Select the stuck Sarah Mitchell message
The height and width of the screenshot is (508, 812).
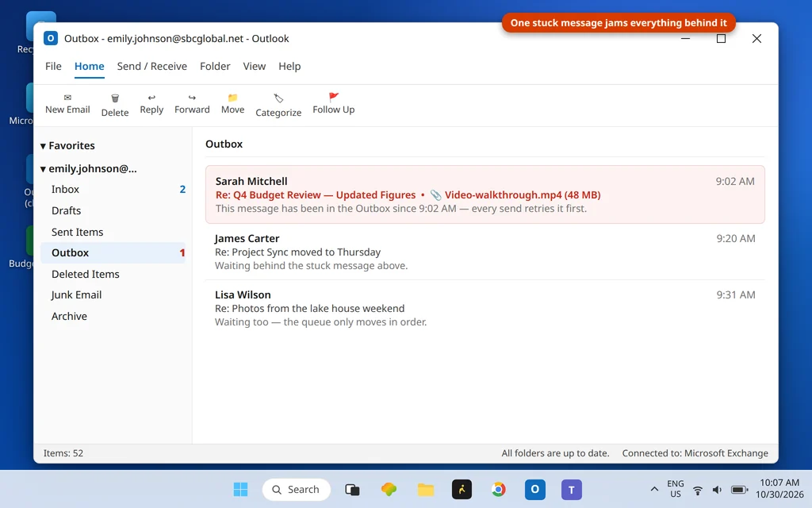pyautogui.click(x=485, y=194)
